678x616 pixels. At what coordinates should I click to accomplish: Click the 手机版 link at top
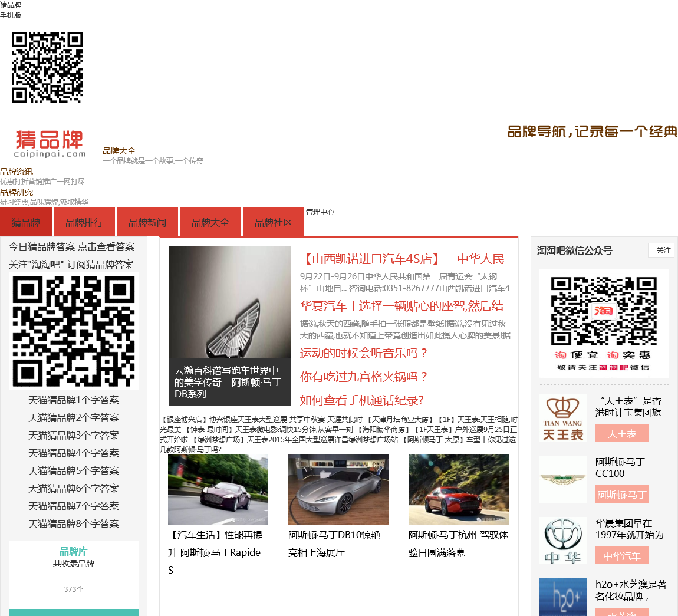(x=11, y=15)
